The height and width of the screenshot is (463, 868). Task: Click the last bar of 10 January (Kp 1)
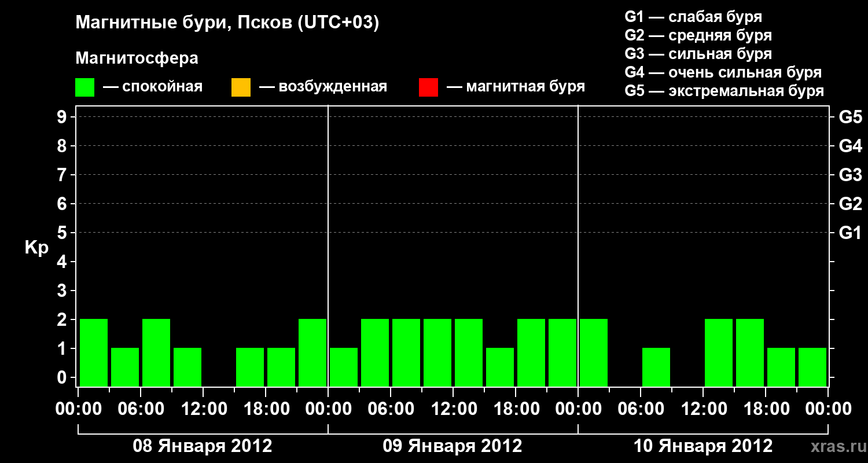(812, 367)
